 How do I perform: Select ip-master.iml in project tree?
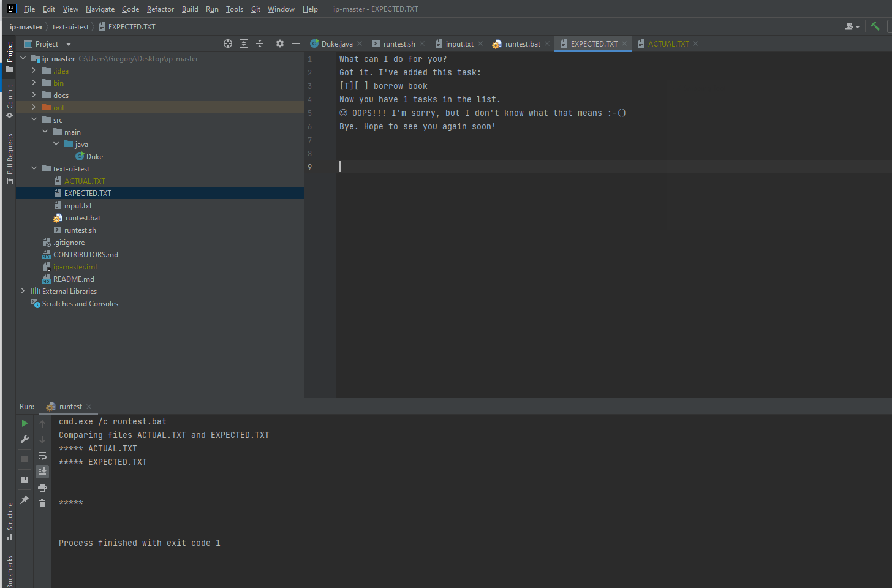(x=75, y=266)
